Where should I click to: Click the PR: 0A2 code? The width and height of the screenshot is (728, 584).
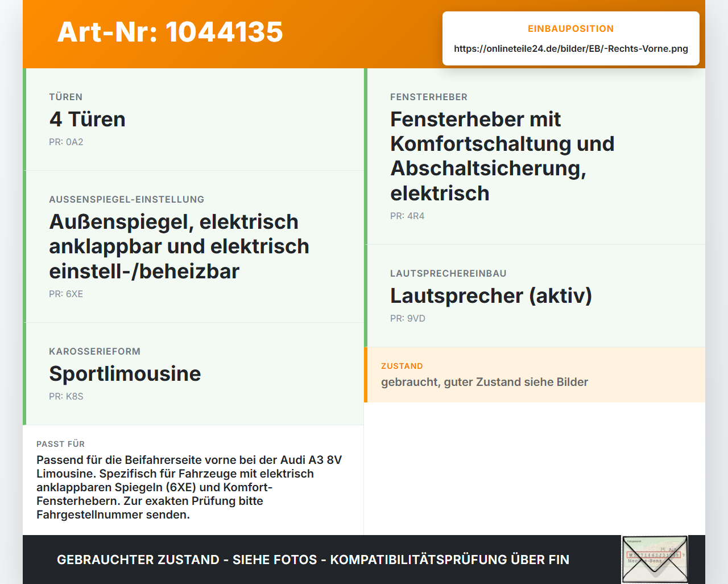[66, 142]
